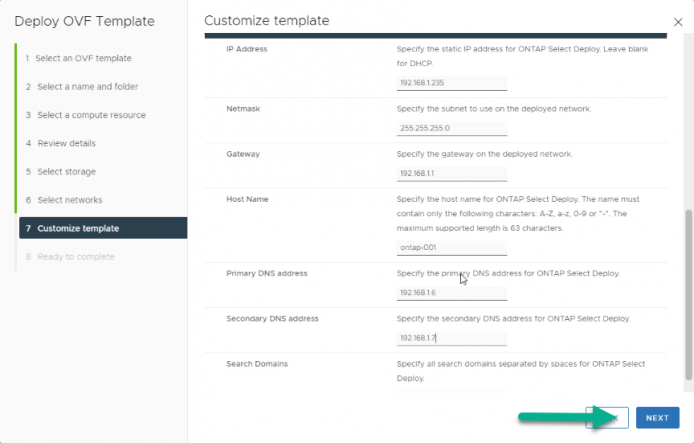694x443 pixels.
Task: Open step 2 Select a name and folder
Action: pos(82,86)
